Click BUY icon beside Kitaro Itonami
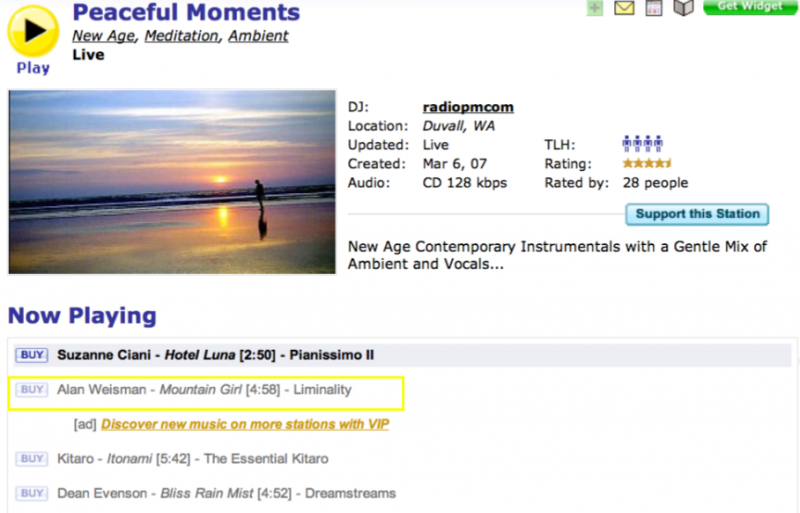 pos(32,459)
